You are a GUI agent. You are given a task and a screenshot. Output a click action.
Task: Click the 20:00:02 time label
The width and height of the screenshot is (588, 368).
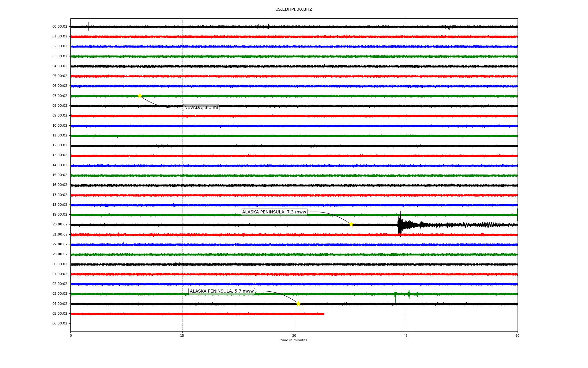click(60, 224)
